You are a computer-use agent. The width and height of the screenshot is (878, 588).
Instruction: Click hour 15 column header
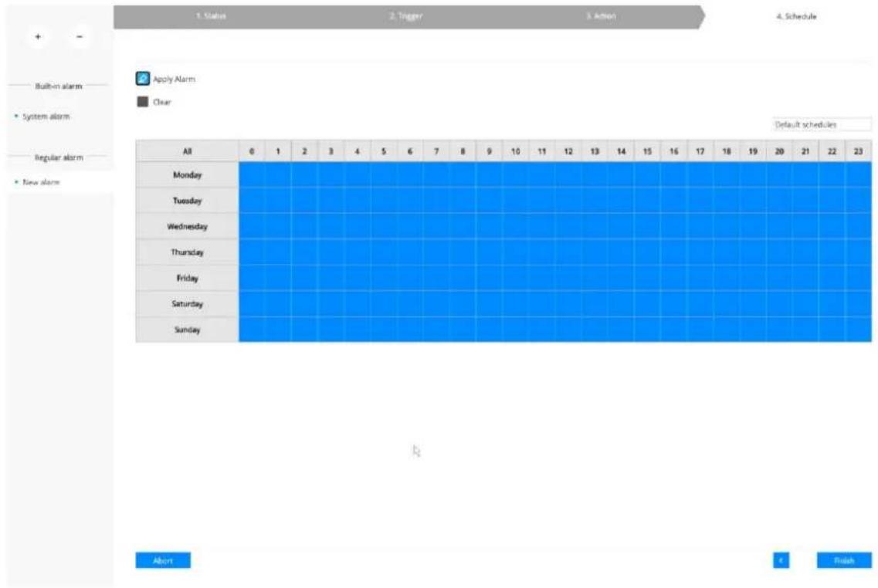point(647,151)
